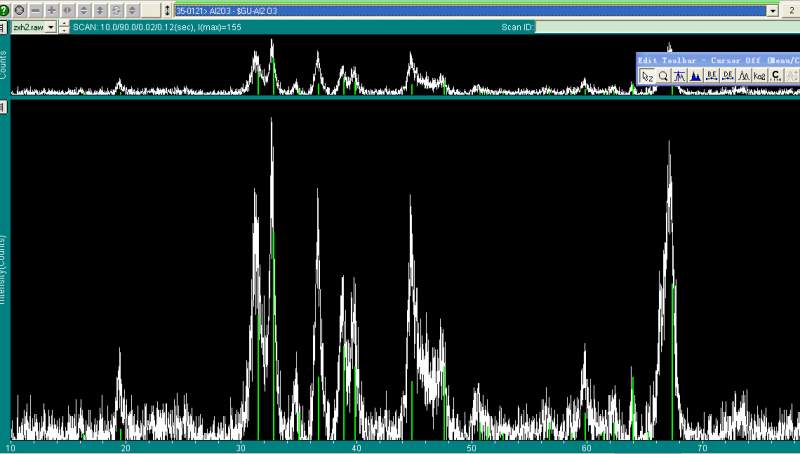Click the overview pattern strip near 45 degrees
The height and width of the screenshot is (454, 800).
point(412,65)
